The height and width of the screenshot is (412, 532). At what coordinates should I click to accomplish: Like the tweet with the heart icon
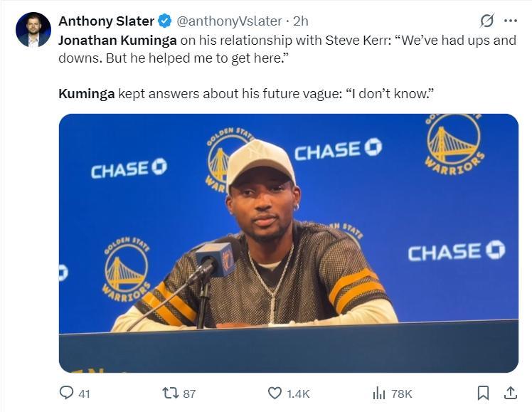(275, 393)
